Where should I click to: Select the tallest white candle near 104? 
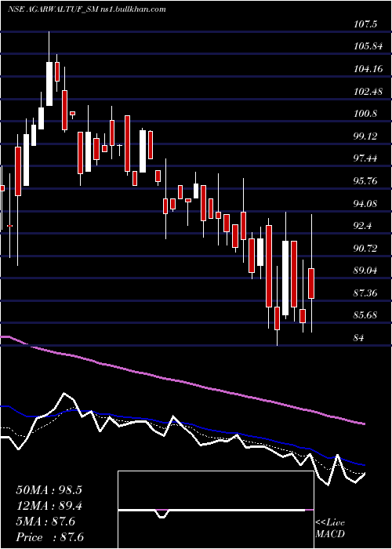49,84
